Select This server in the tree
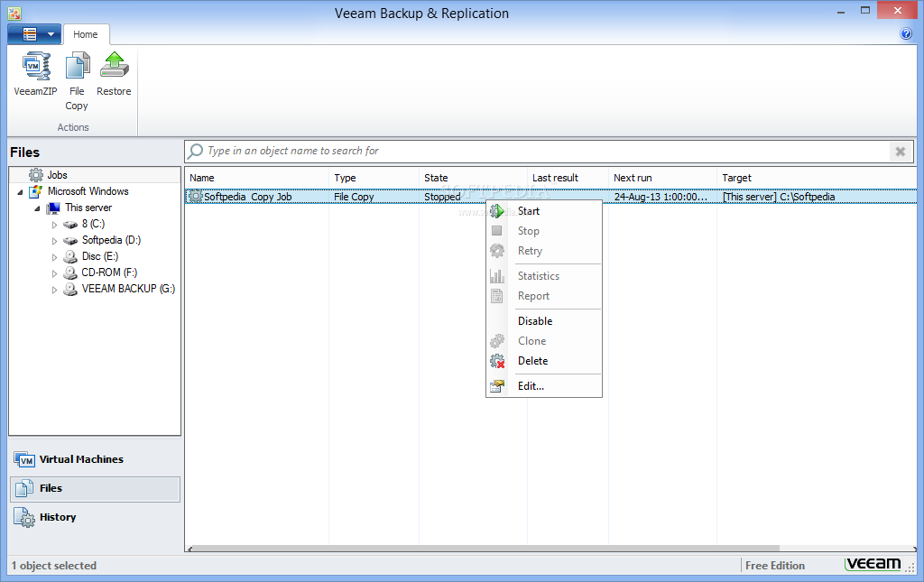This screenshot has width=924, height=582. (88, 208)
